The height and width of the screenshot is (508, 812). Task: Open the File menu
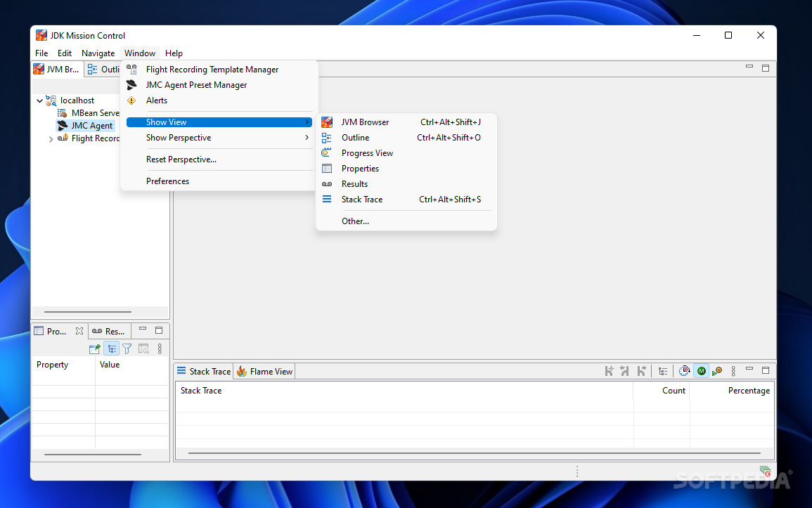point(41,53)
